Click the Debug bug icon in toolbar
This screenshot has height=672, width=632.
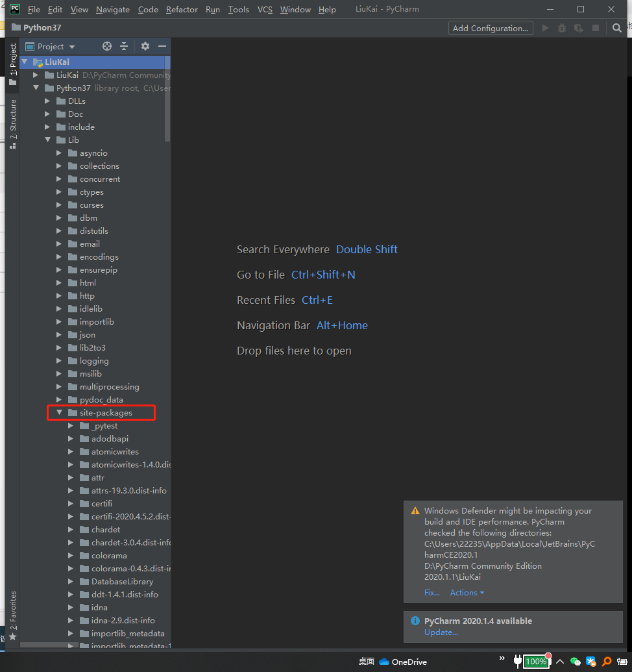click(x=562, y=29)
